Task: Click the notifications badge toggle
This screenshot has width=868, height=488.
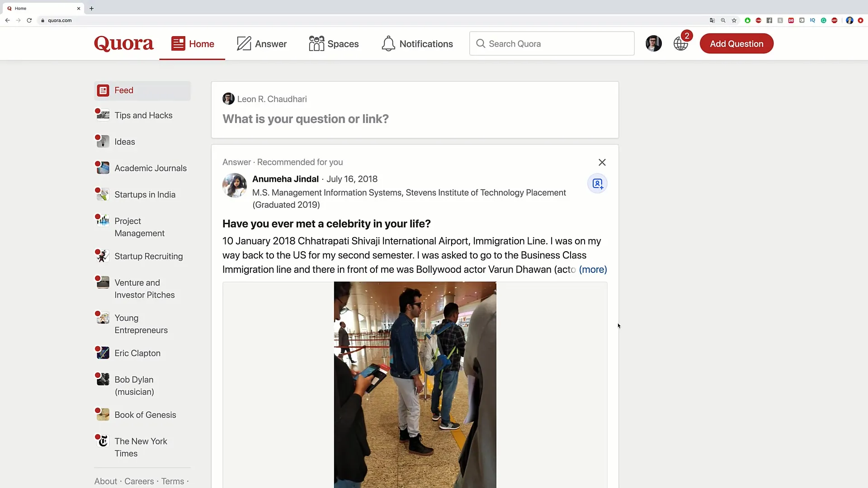Action: (687, 37)
